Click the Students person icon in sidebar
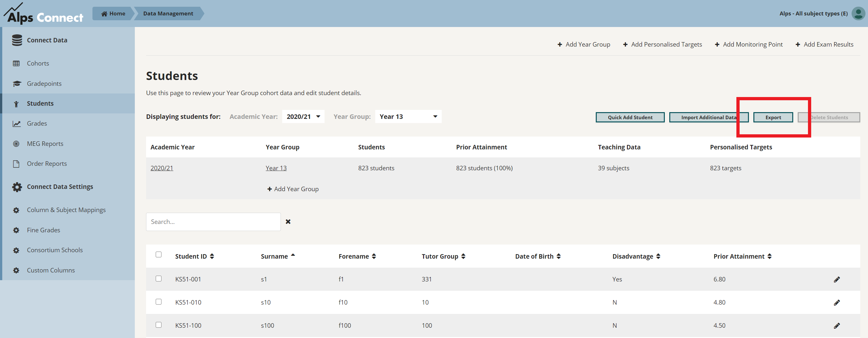Screen dimensions: 868x338 click(16, 103)
